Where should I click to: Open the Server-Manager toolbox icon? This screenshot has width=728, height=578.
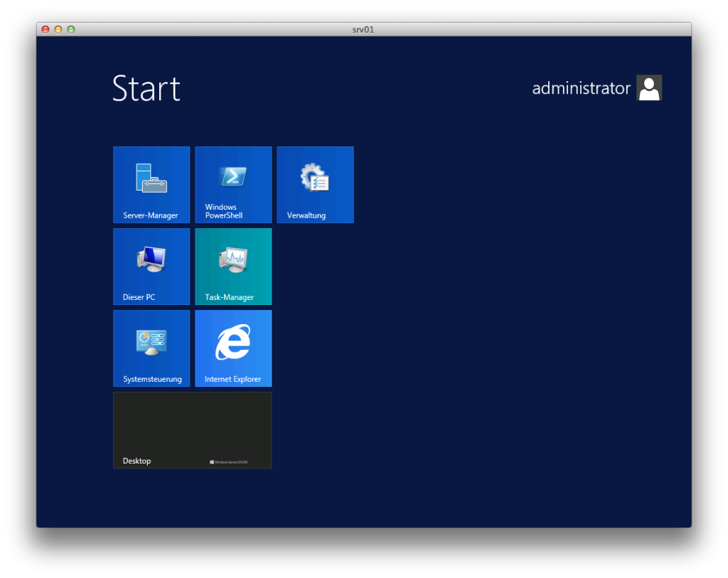click(151, 178)
